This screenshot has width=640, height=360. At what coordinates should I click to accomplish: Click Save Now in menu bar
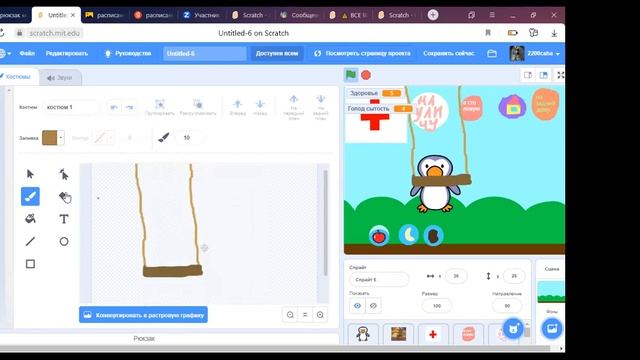tap(449, 53)
